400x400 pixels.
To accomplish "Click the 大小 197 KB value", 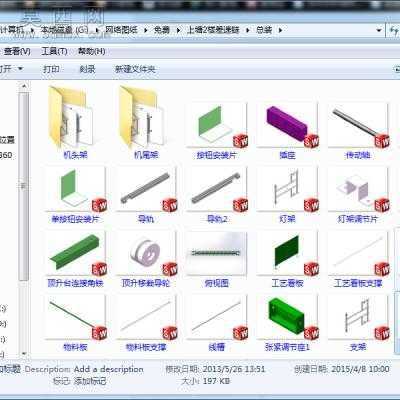I will point(216,381).
